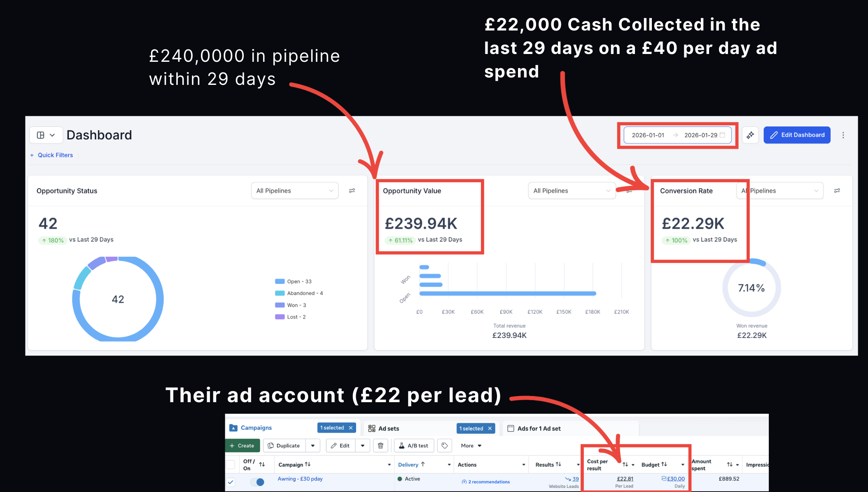Expand All Pipelines dropdown in Opportunity Status
The image size is (868, 492).
tap(295, 191)
